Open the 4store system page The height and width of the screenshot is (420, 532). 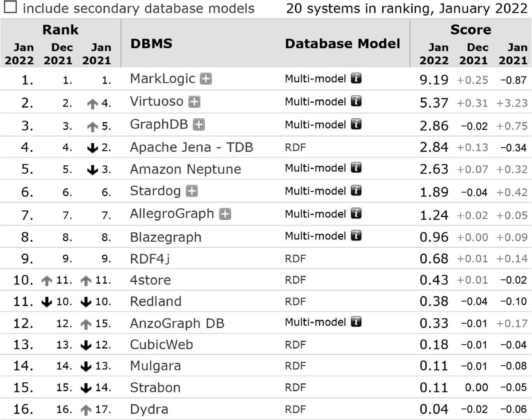click(x=150, y=280)
